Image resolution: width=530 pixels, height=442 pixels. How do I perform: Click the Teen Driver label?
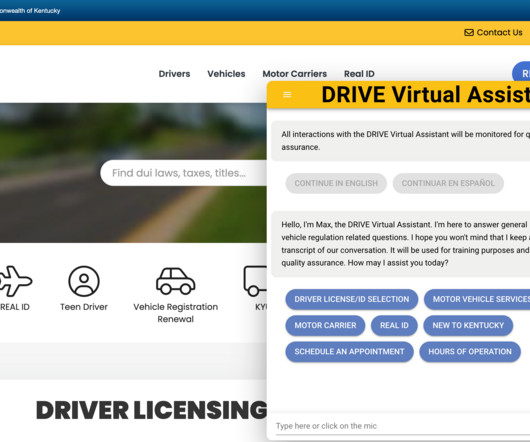pos(84,307)
